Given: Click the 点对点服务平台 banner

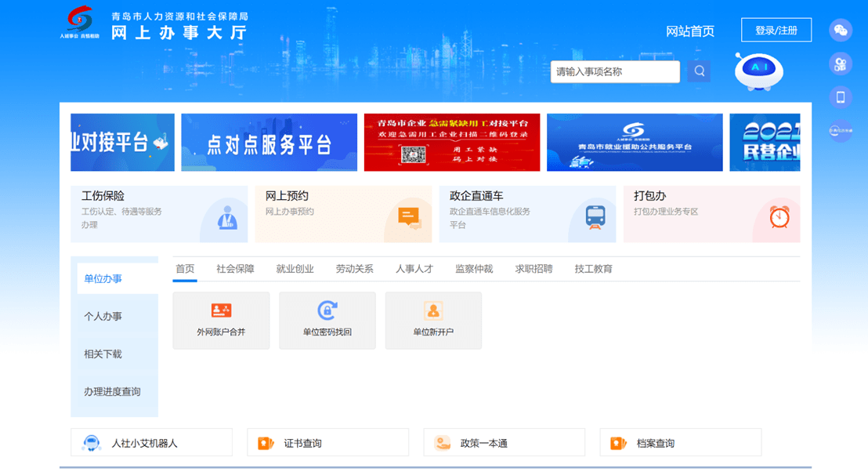Looking at the screenshot, I should [x=269, y=142].
